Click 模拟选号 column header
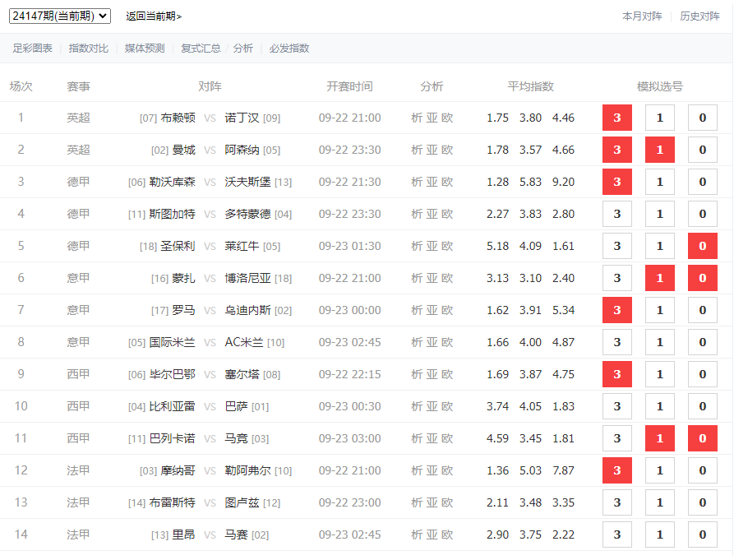This screenshot has height=560, width=734. point(659,86)
